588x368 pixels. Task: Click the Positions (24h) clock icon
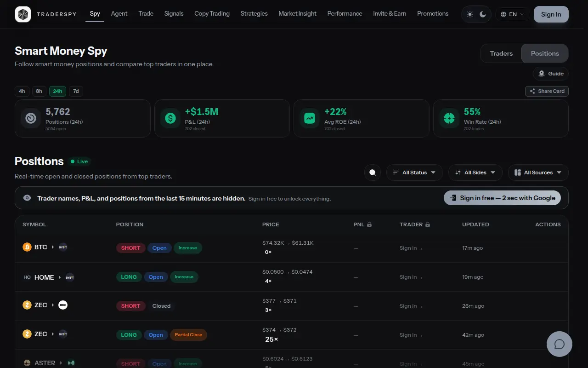31,118
